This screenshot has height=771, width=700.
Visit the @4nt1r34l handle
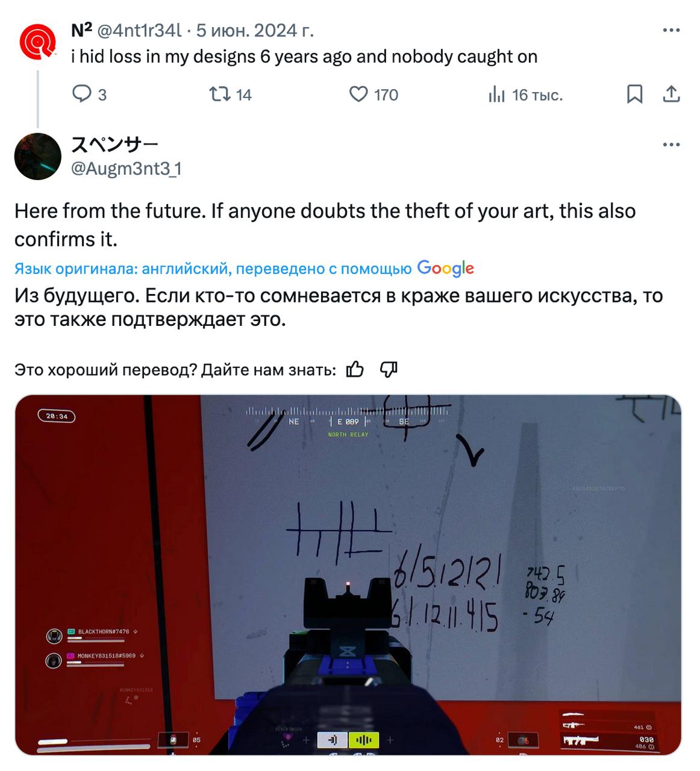[139, 30]
